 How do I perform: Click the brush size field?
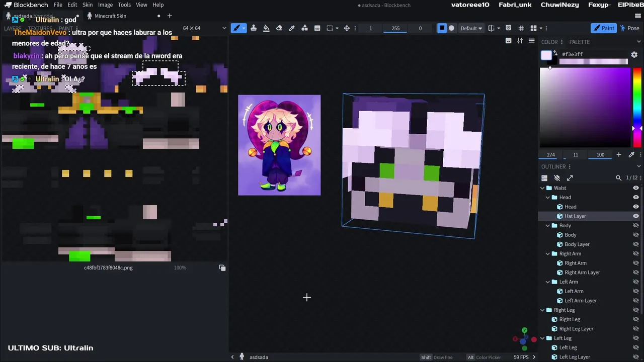click(x=371, y=28)
